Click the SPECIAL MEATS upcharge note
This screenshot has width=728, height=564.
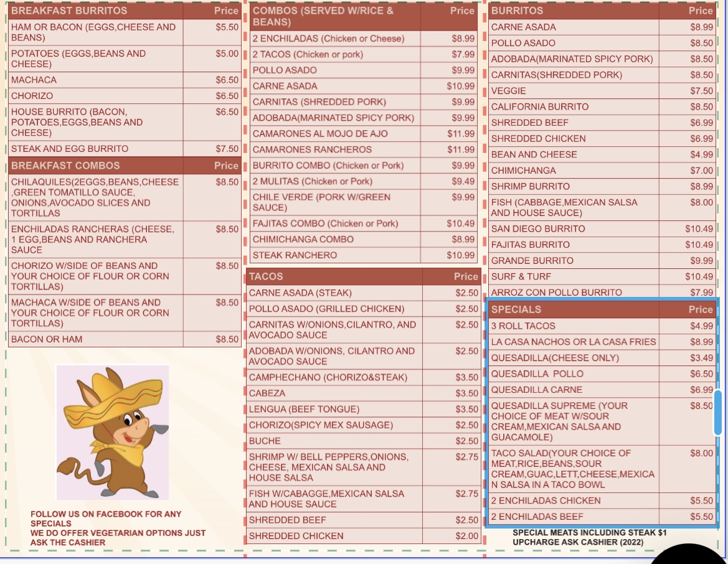(x=589, y=537)
